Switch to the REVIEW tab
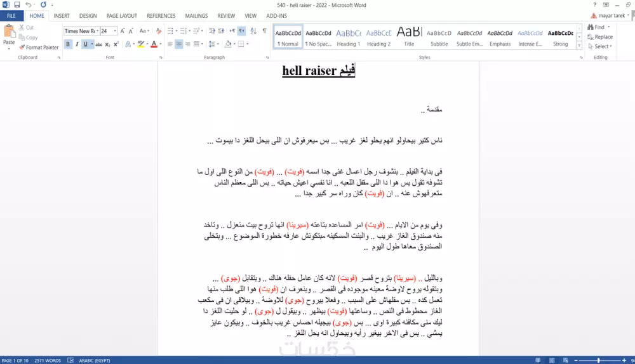 coord(226,16)
